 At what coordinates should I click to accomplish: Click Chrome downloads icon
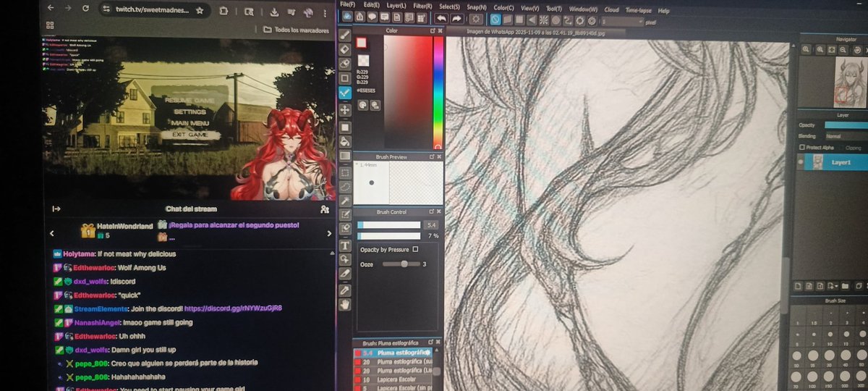pos(274,12)
